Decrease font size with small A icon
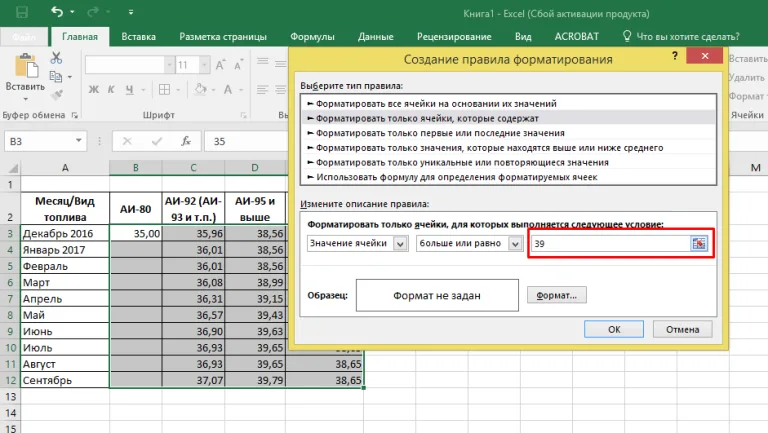 [x=239, y=65]
